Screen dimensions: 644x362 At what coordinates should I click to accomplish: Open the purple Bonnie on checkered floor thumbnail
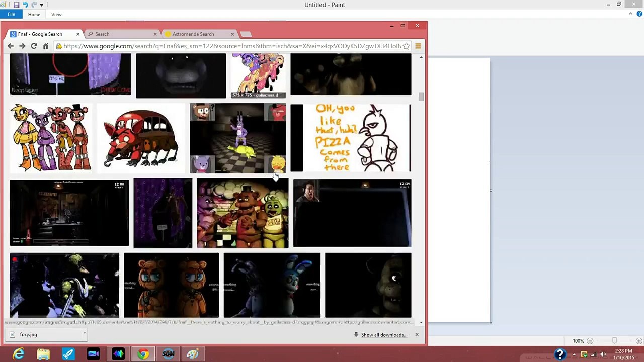237,138
